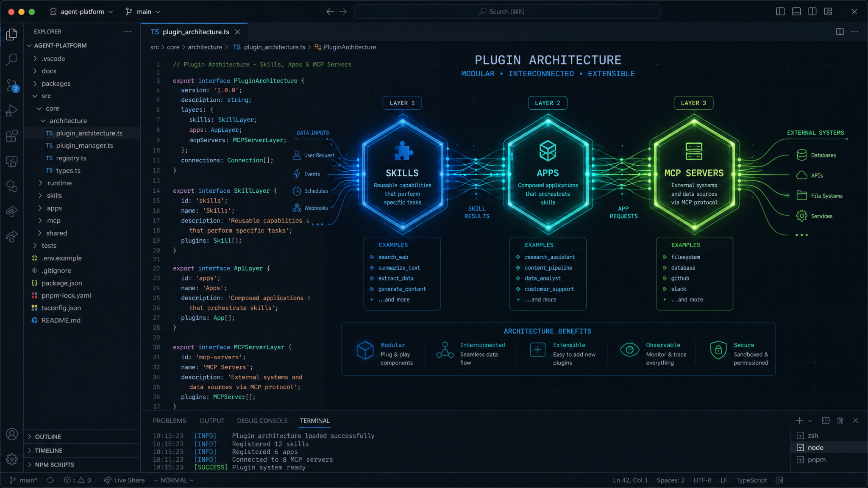
Task: Open the agent-platform project dropdown
Action: tap(81, 12)
